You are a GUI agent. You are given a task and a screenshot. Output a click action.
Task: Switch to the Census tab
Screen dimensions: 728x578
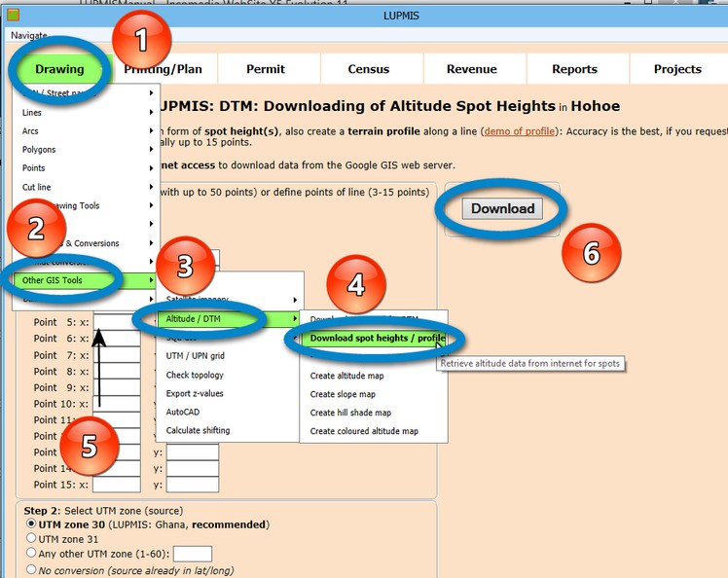pos(369,69)
